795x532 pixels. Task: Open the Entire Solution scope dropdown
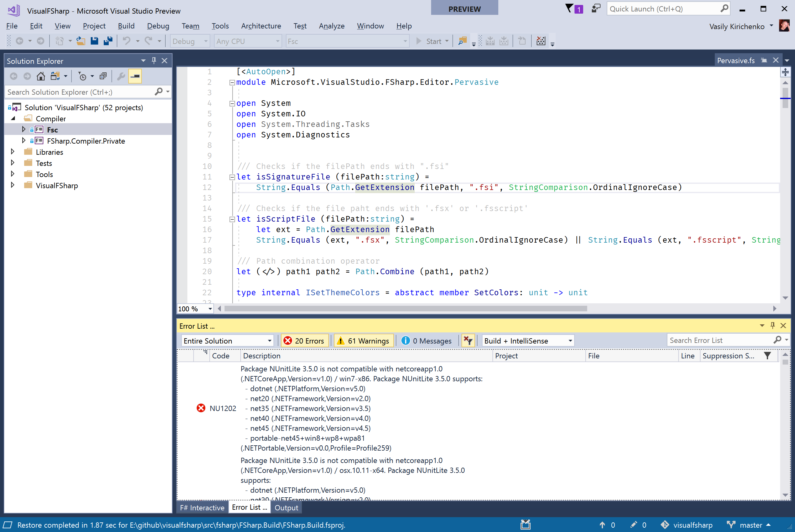pyautogui.click(x=227, y=341)
